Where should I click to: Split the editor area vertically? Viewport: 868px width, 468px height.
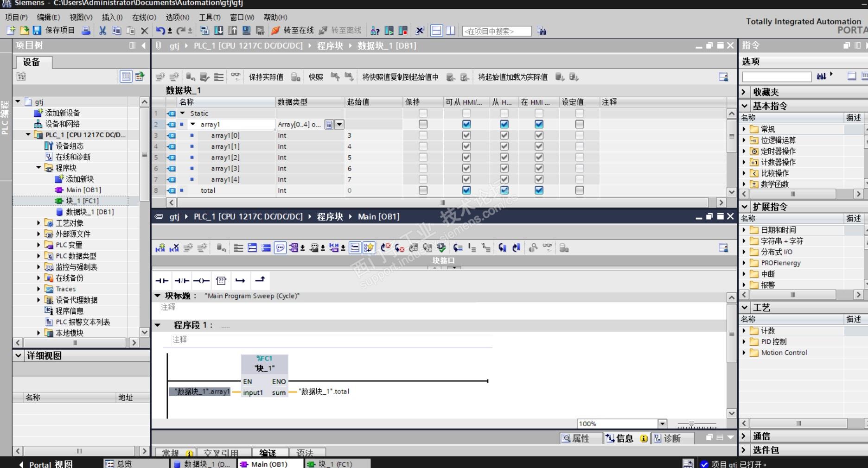tap(451, 31)
